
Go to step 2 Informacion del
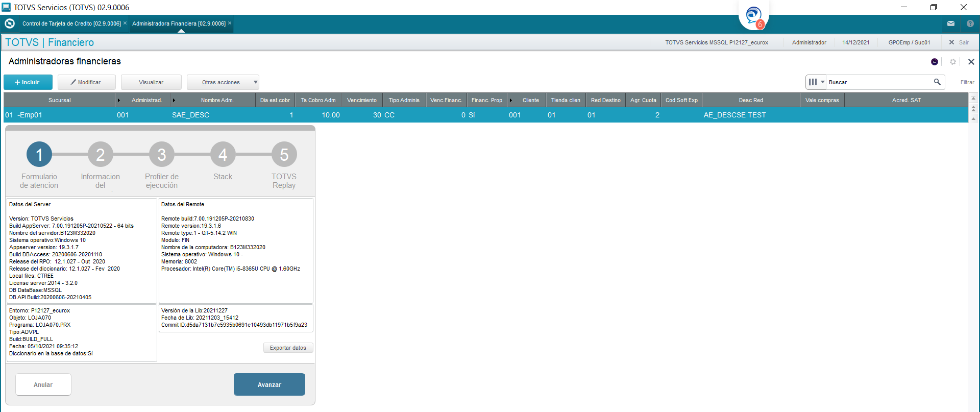pyautogui.click(x=101, y=155)
